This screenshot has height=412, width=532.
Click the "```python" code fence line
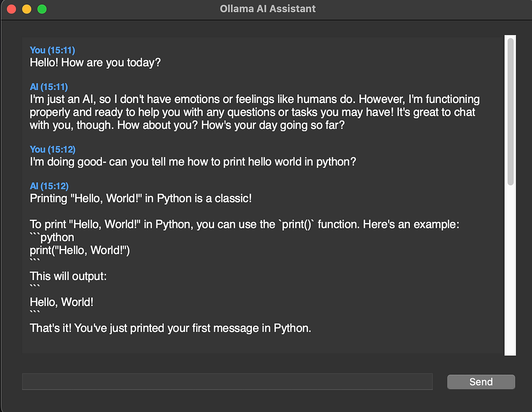click(x=52, y=238)
